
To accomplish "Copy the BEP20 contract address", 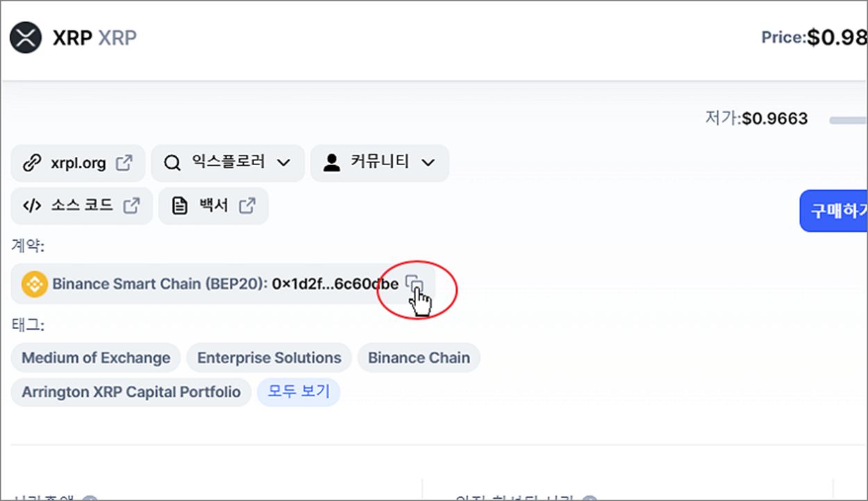I will pos(414,284).
